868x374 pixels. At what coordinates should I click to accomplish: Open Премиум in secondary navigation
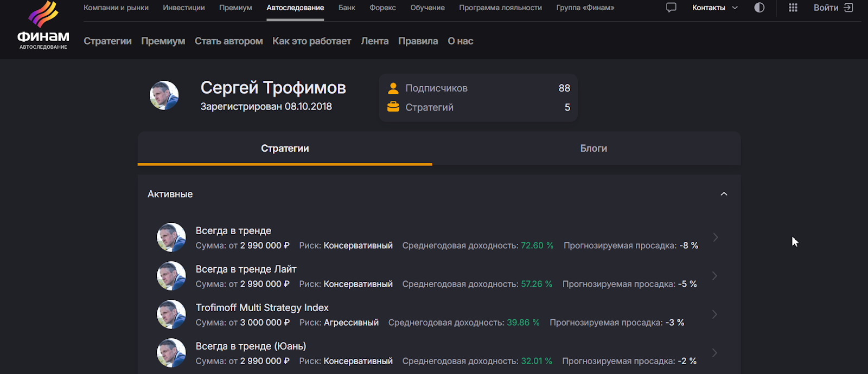163,41
